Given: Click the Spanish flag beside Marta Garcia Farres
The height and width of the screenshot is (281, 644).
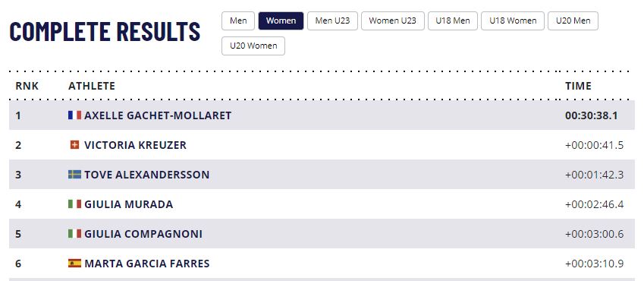Looking at the screenshot, I should click(x=74, y=264).
